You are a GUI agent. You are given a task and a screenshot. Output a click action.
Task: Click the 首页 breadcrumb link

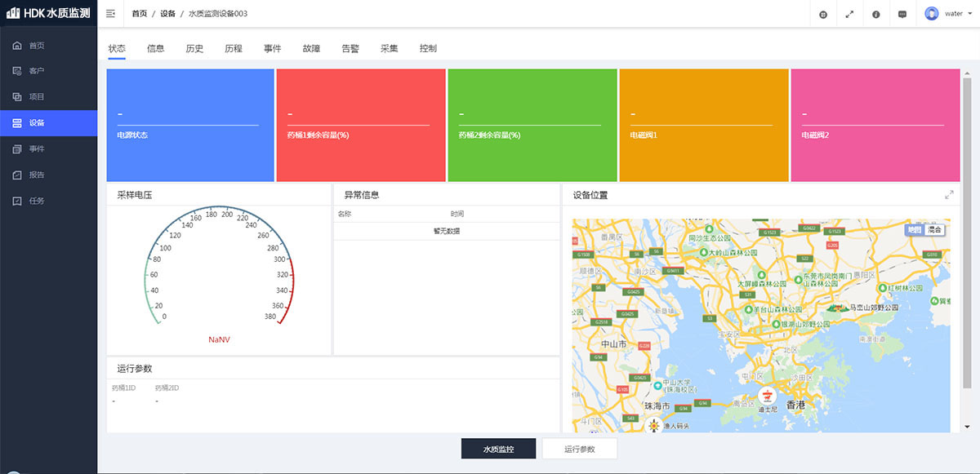140,14
